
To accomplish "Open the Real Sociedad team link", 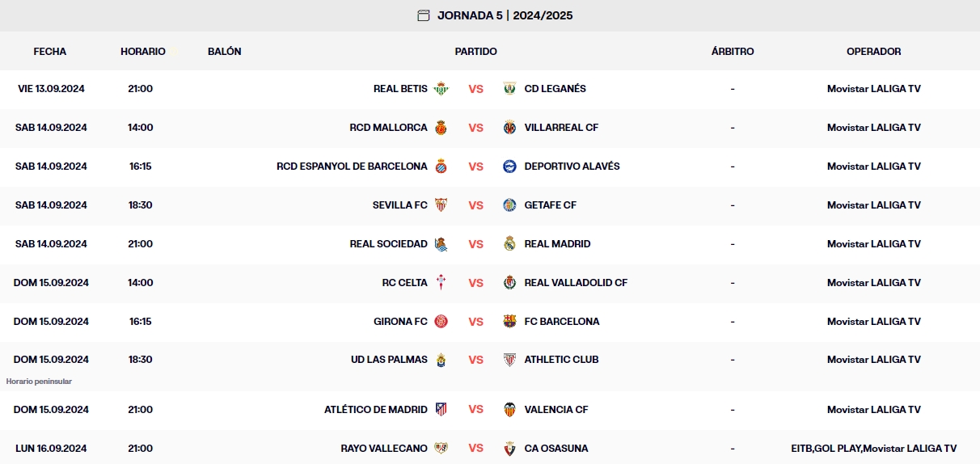I will (388, 244).
